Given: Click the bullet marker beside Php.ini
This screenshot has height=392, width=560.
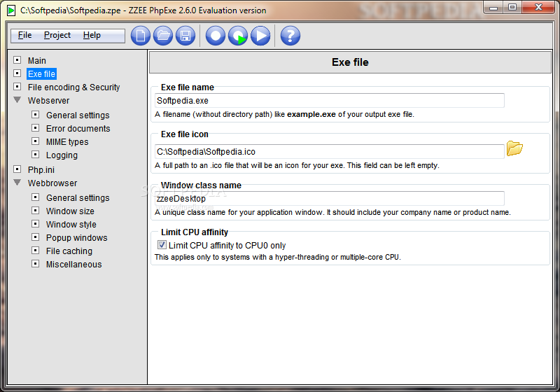Looking at the screenshot, I should pyautogui.click(x=17, y=169).
